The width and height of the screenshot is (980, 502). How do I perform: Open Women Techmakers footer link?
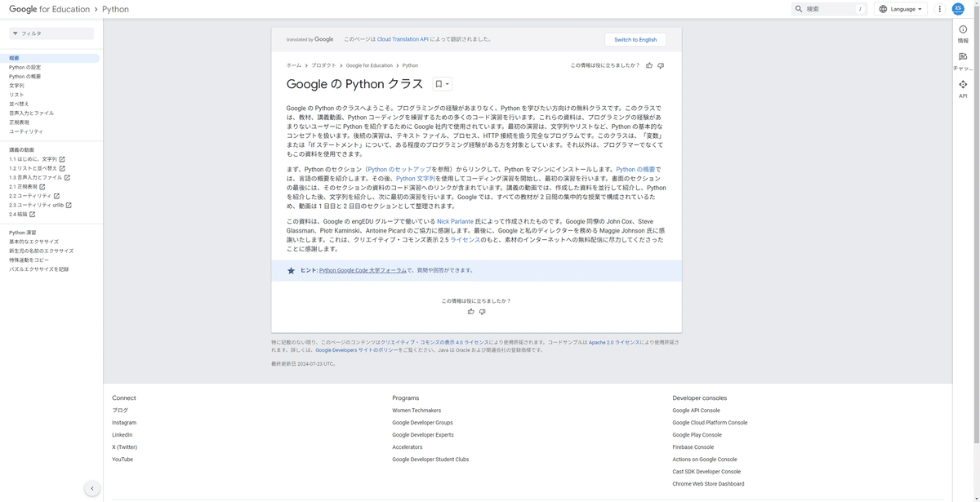(416, 411)
